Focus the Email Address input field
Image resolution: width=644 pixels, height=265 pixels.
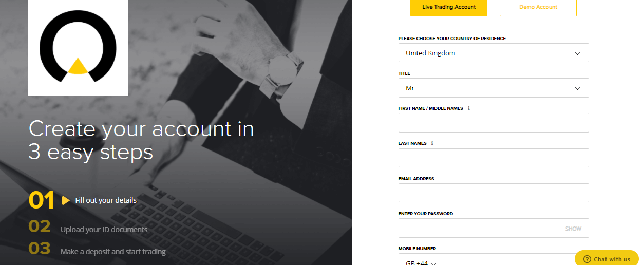494,193
